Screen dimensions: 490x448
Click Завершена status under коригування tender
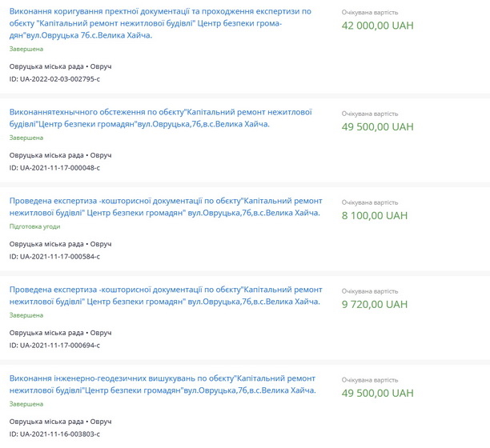coord(26,49)
